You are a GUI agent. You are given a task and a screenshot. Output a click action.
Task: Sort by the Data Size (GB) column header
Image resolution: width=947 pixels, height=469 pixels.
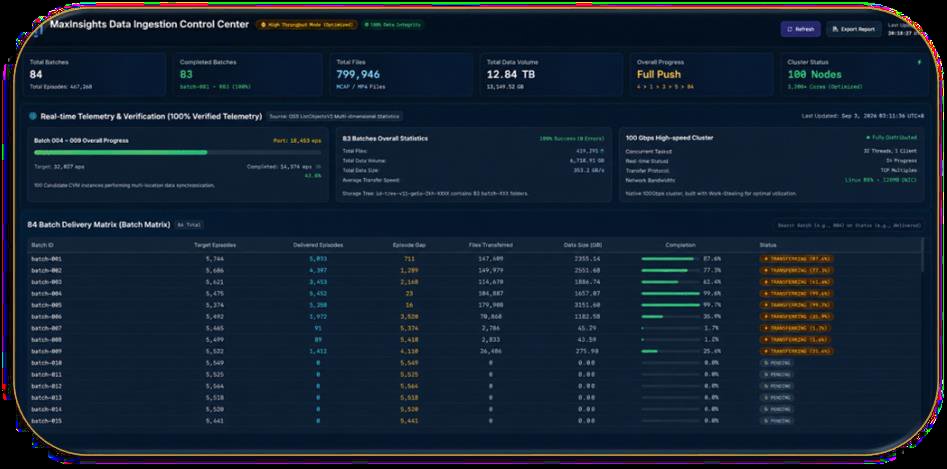click(x=583, y=245)
